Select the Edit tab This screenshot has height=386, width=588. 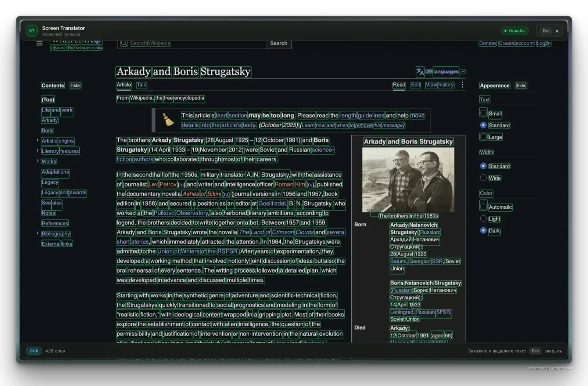pos(416,85)
